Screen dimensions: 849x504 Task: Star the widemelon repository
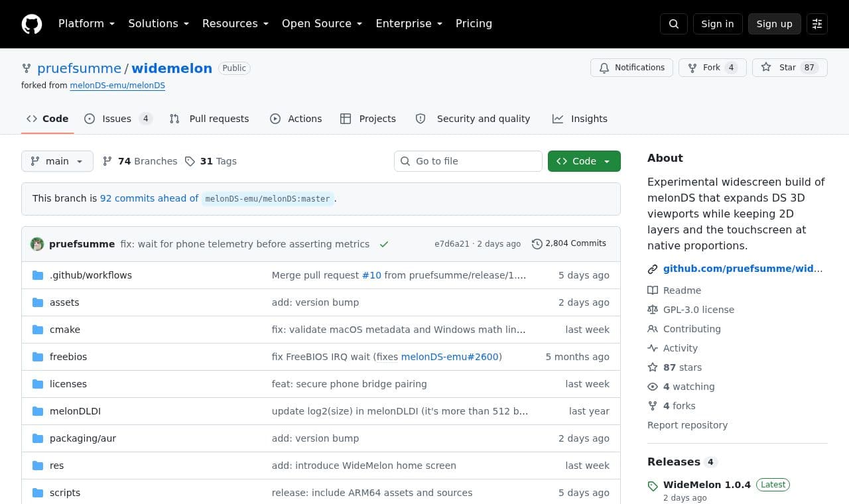point(789,68)
